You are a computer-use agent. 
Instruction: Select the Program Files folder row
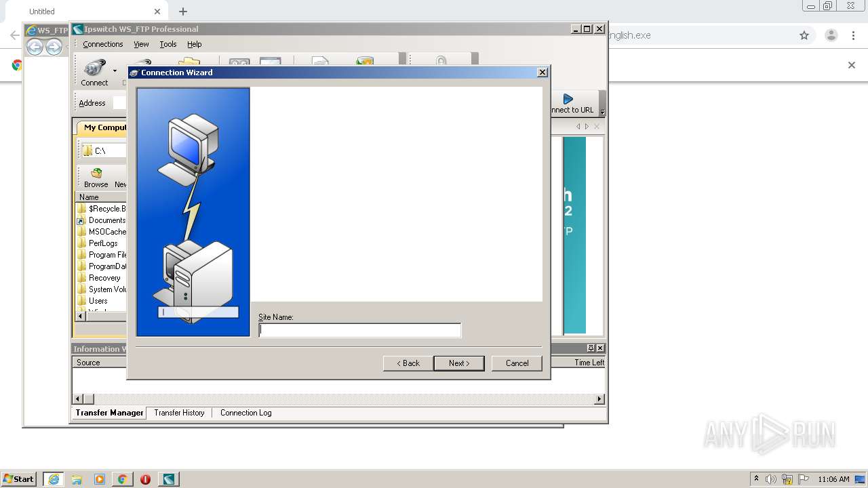tap(102, 255)
